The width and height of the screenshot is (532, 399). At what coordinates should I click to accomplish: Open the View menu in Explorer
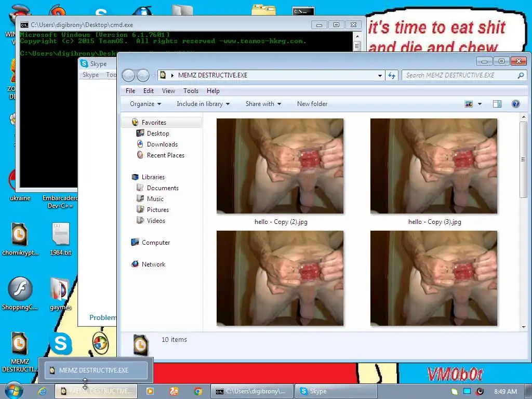point(168,91)
